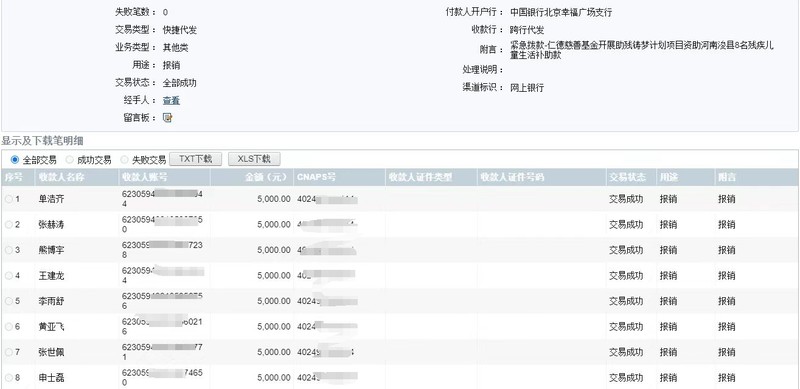800x389 pixels.
Task: Click the 跨行代发 receiving bank value
Action: pos(527,30)
